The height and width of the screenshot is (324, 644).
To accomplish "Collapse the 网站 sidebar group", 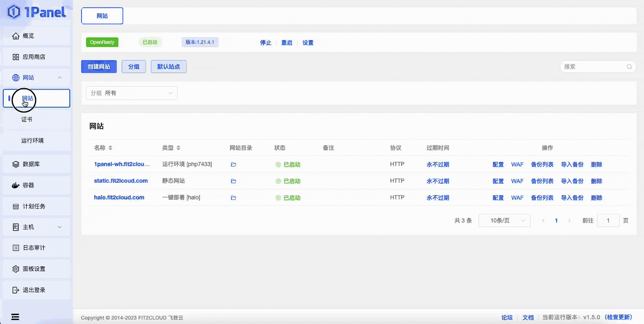I will click(36, 78).
